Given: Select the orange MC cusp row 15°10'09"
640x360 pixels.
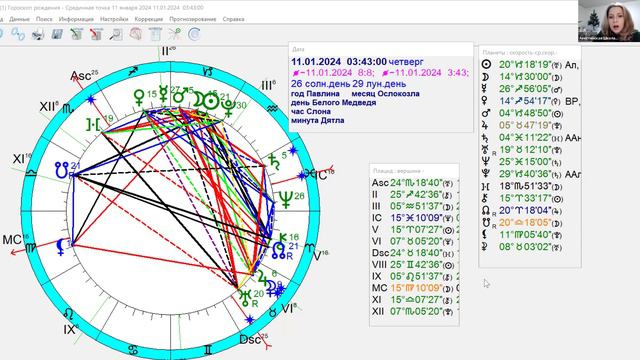Looking at the screenshot, I should pos(415,288).
